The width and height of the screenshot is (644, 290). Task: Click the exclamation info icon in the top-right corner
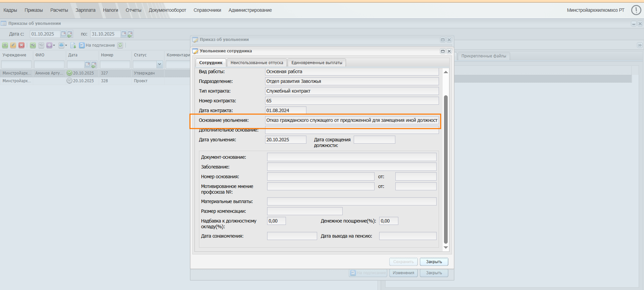point(636,10)
